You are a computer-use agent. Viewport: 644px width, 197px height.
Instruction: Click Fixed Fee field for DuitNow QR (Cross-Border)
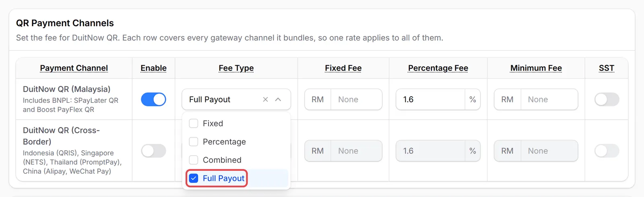356,151
